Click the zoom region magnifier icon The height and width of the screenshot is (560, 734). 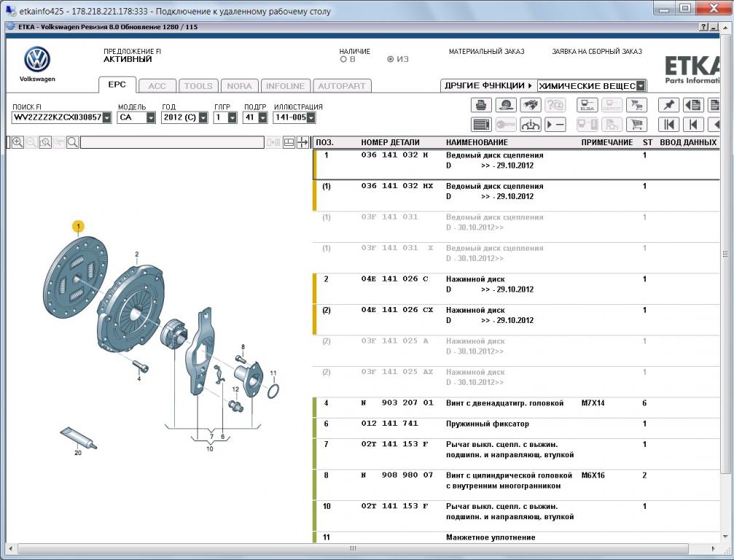coord(45,142)
